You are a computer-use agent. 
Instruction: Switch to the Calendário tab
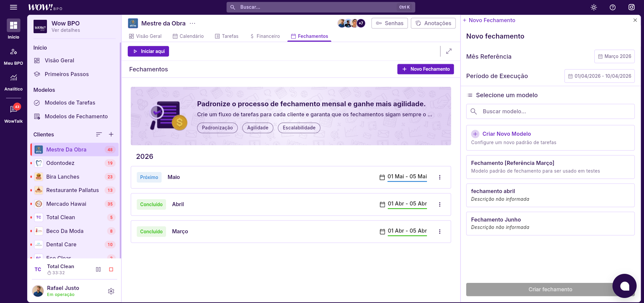click(x=188, y=36)
